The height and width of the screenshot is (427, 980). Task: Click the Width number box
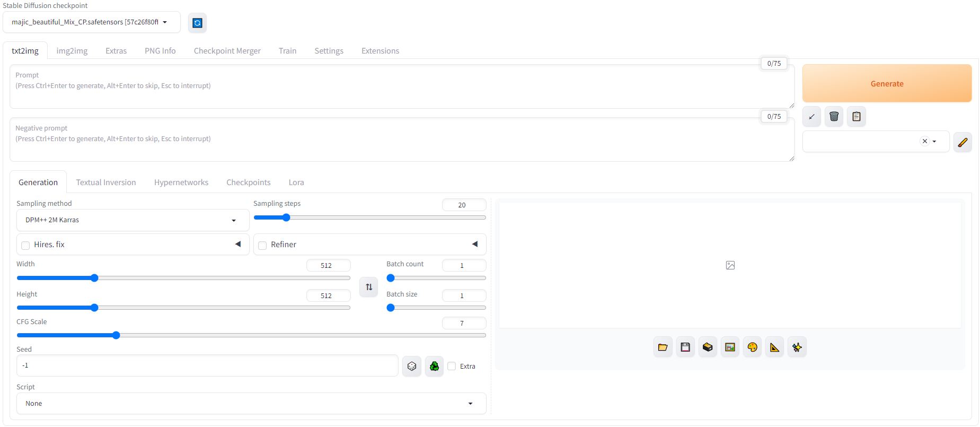pos(328,265)
